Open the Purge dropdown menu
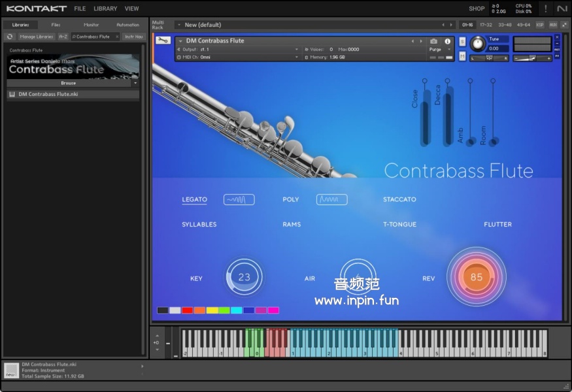Viewport: 572px width, 392px height. (449, 49)
